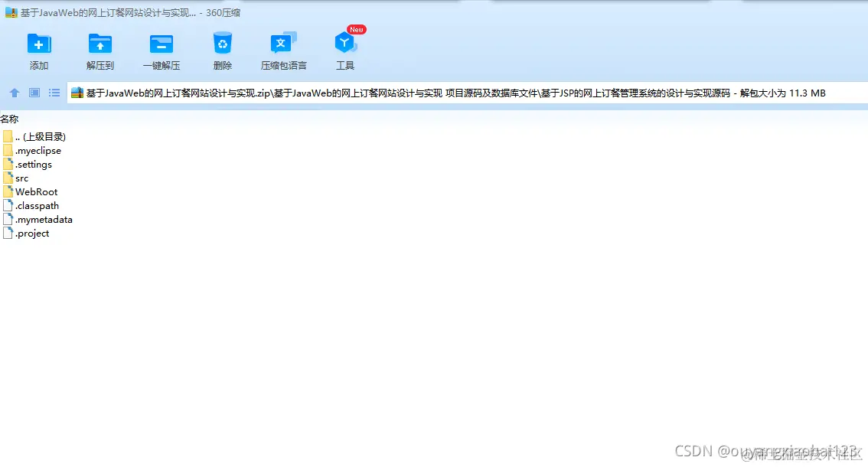Click the 名称 column header
The height and width of the screenshot is (467, 868).
[9, 119]
